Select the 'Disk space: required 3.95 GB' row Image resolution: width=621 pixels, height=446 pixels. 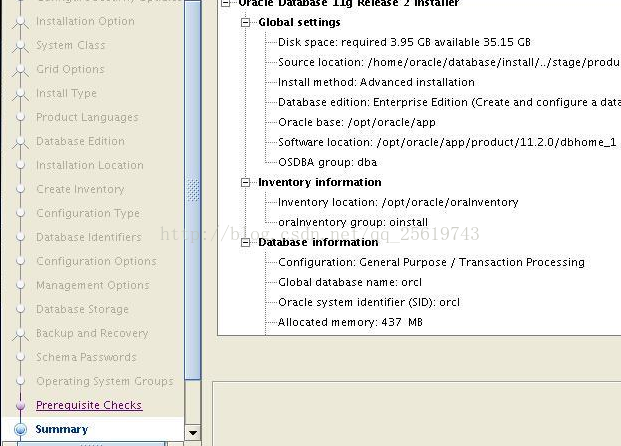point(404,42)
